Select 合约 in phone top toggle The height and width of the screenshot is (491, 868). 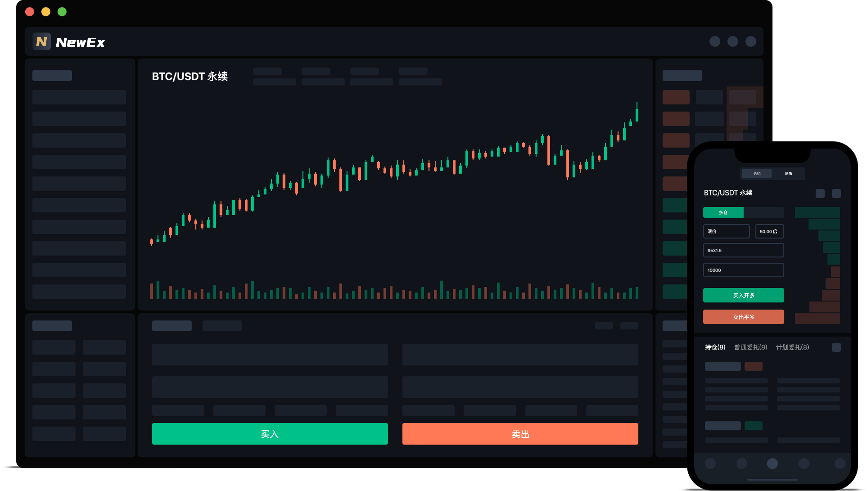pos(757,174)
